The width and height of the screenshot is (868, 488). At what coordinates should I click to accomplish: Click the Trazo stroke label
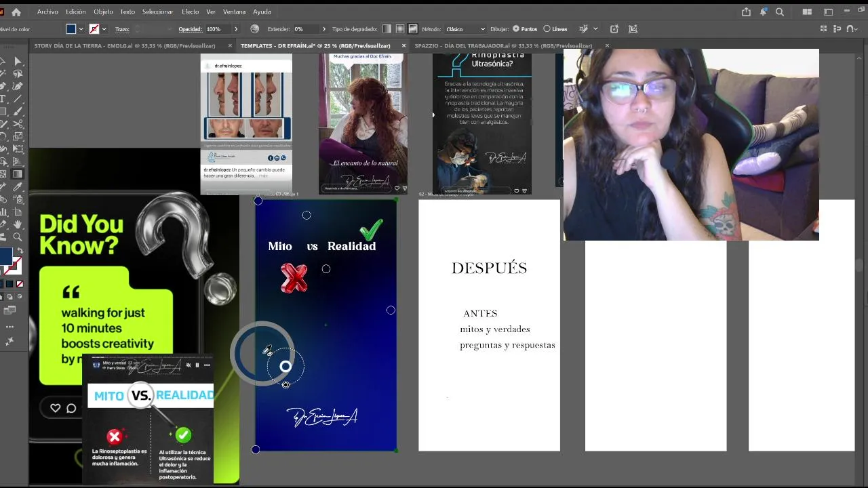pyautogui.click(x=122, y=29)
